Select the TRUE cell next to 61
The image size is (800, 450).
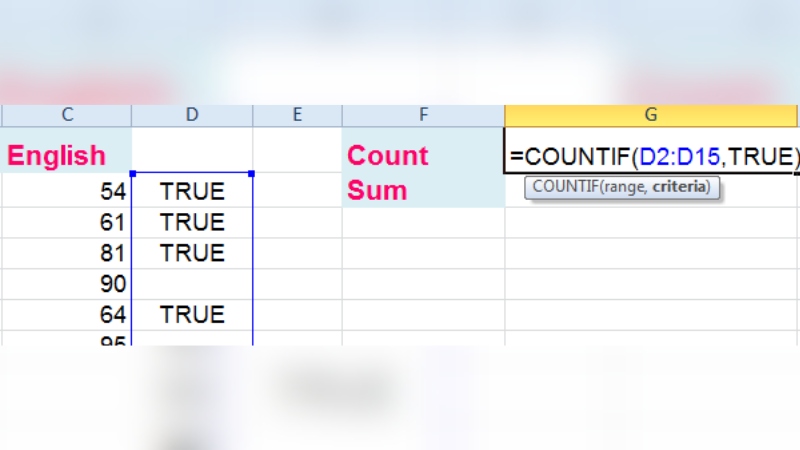tap(192, 222)
